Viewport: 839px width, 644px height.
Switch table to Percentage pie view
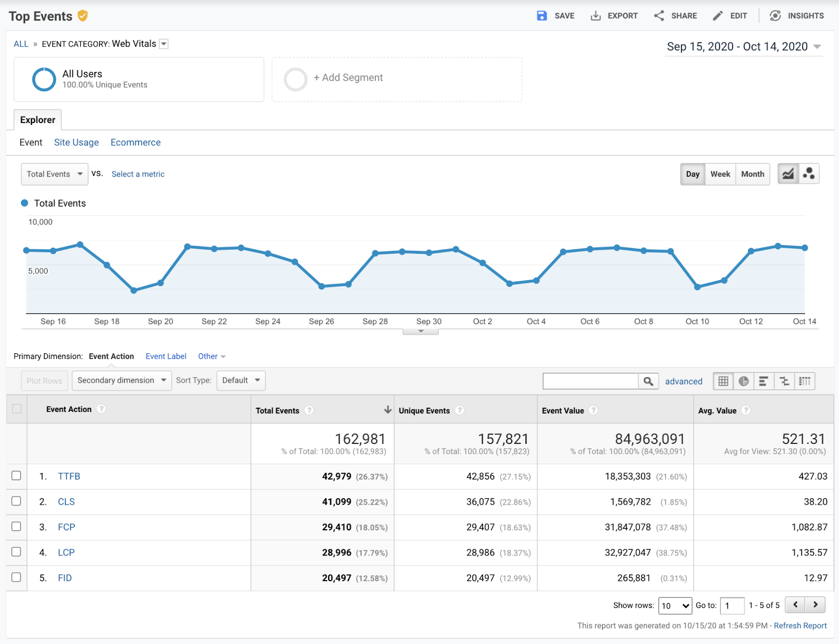tap(743, 381)
